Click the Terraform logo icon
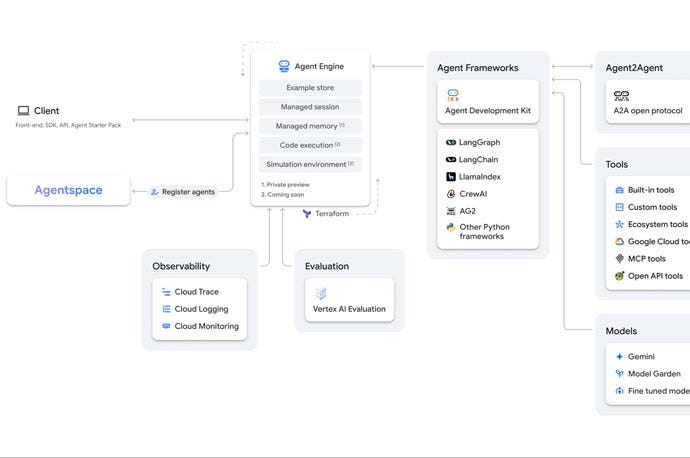The height and width of the screenshot is (458, 690). pos(307,213)
